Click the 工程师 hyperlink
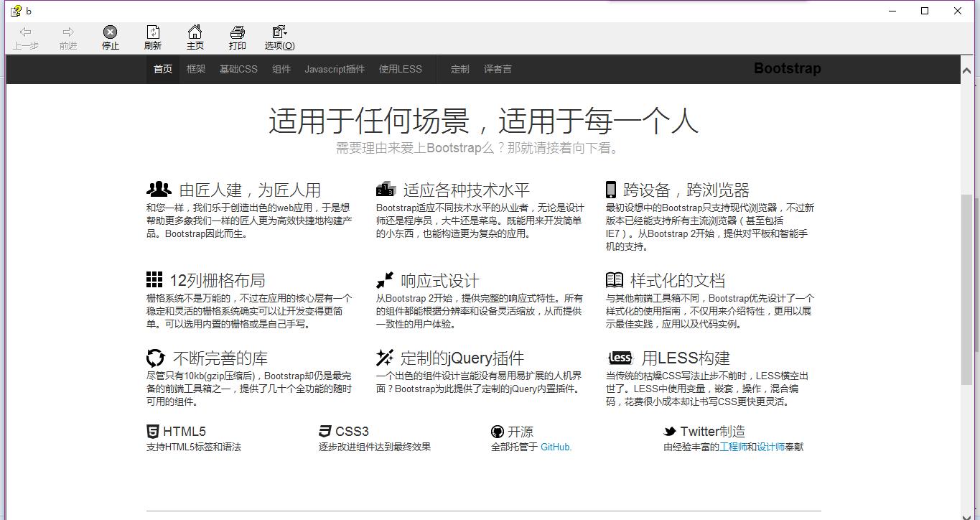The image size is (980, 520). (733, 446)
